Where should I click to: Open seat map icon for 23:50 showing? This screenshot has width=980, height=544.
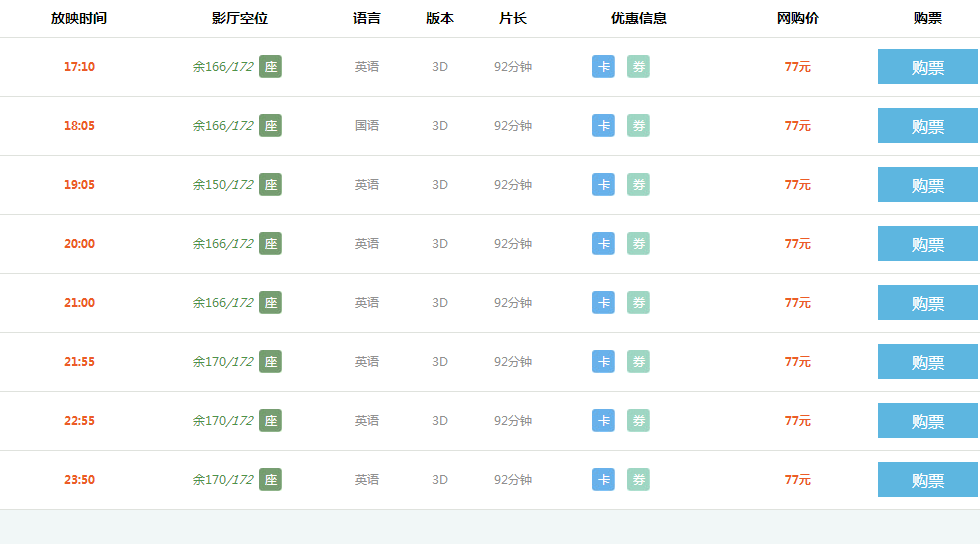click(x=271, y=480)
